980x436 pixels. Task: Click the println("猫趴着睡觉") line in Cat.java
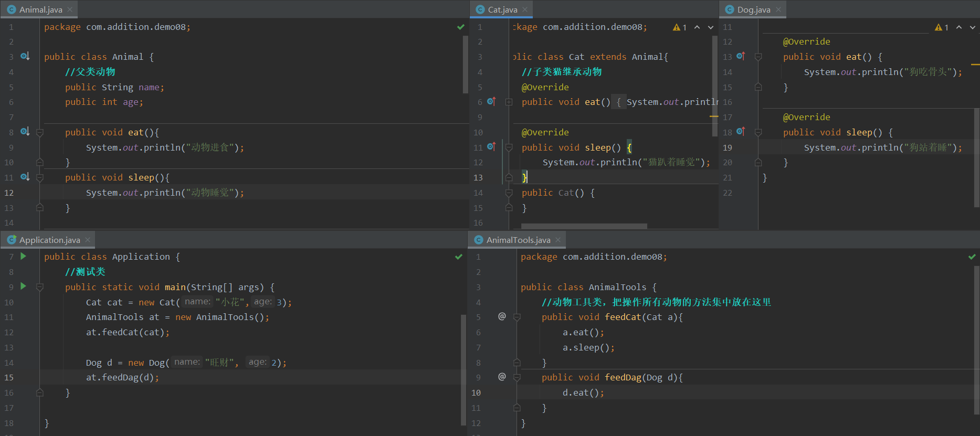(626, 162)
